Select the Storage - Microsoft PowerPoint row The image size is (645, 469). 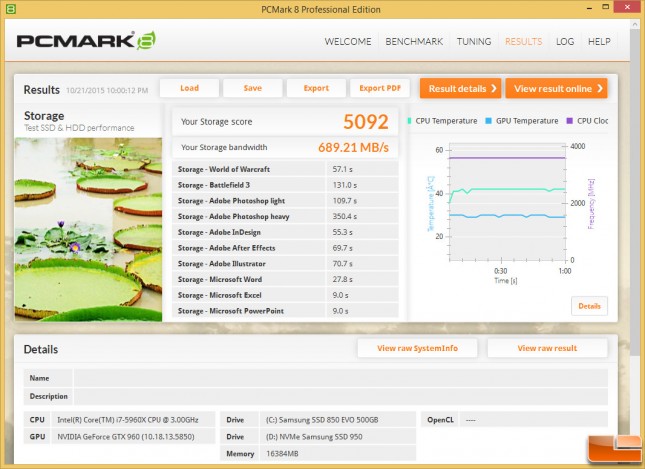tap(285, 311)
